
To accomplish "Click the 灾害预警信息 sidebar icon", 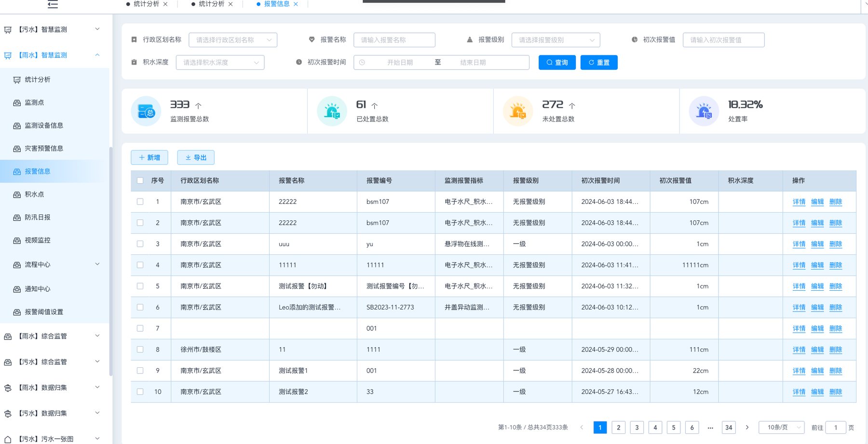I will pos(17,148).
